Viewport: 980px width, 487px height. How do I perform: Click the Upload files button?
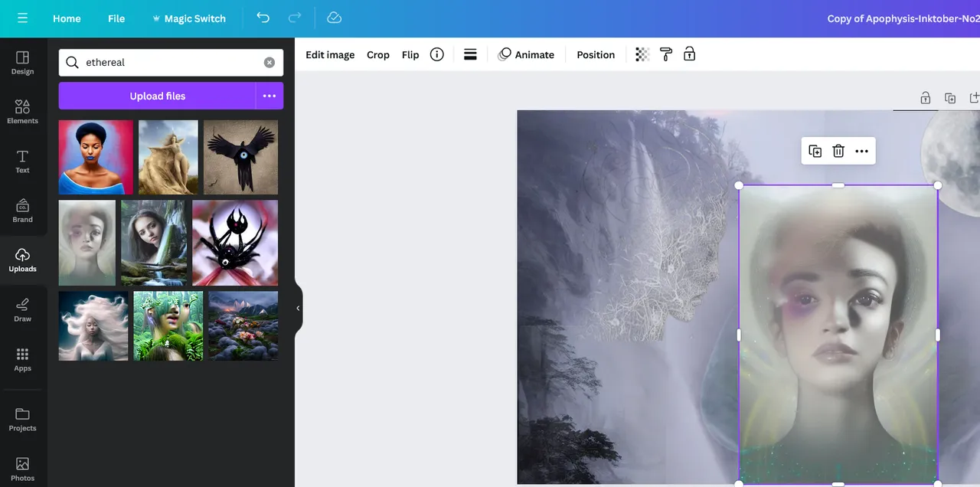click(157, 96)
